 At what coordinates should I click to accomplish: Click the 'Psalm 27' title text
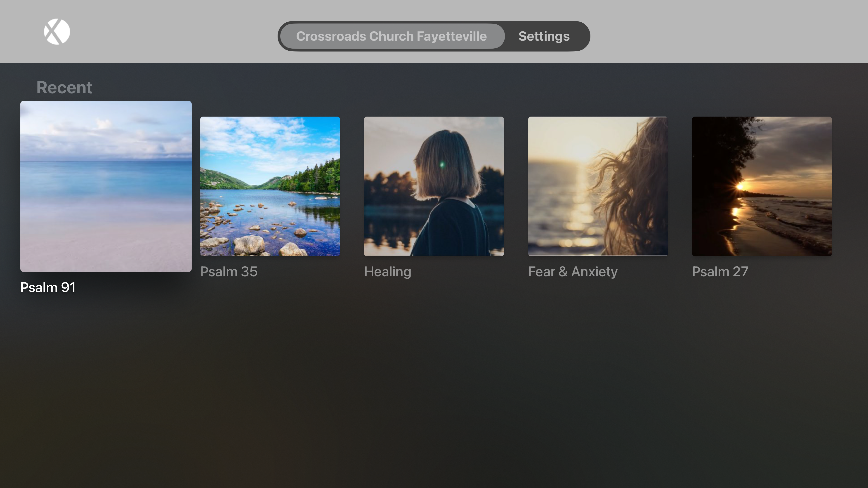coord(720,271)
